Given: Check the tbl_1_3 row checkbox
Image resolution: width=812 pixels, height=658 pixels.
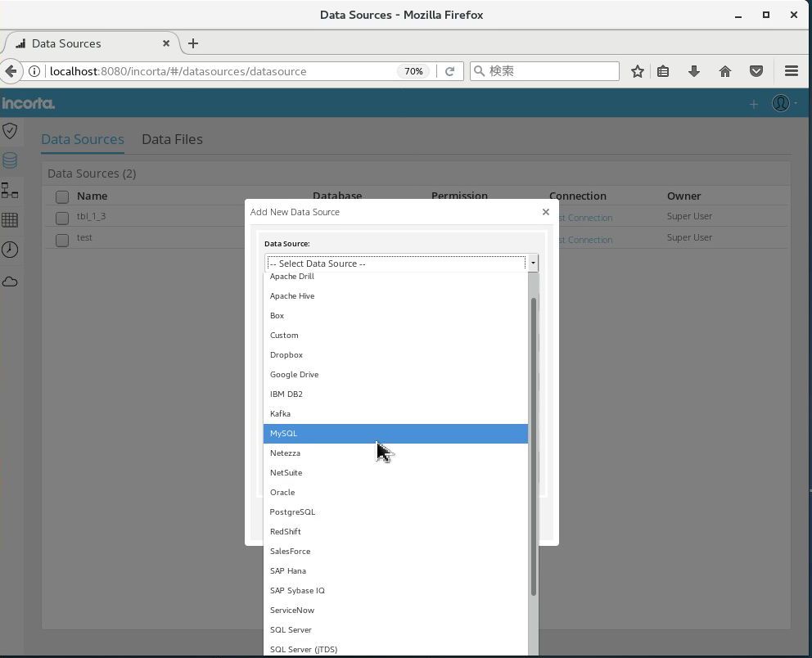Looking at the screenshot, I should [62, 218].
